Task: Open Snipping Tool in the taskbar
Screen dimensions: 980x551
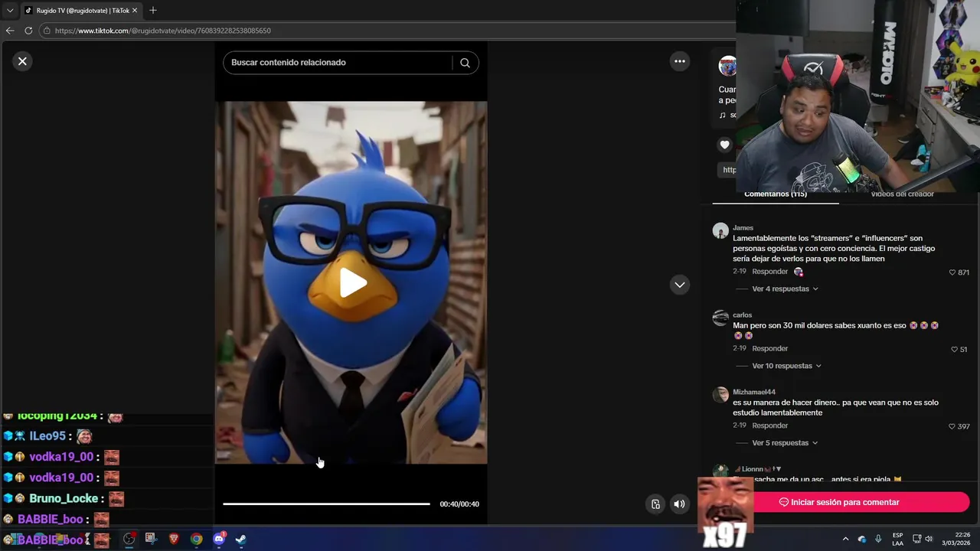Action: pos(151,539)
